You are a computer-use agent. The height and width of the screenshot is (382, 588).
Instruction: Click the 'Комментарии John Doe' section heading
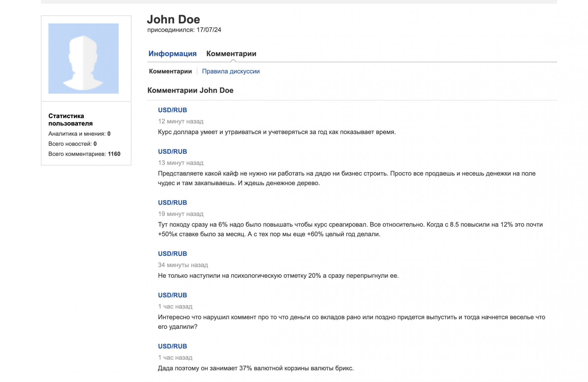[190, 90]
